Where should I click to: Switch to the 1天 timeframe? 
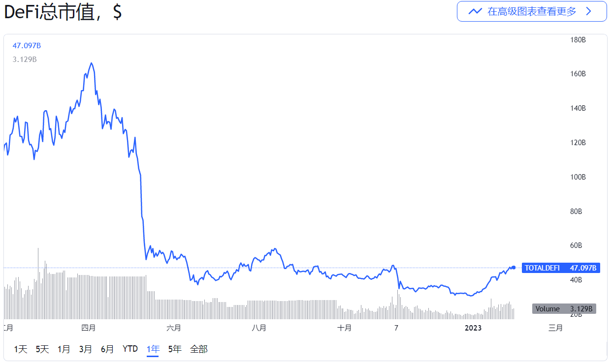(20, 349)
